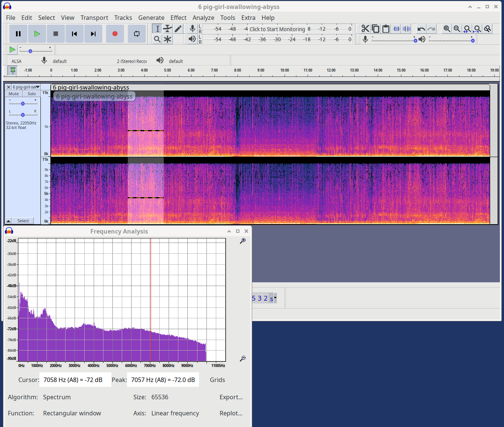Click the Export... button in Frequency Analysis
Image resolution: width=504 pixels, height=427 pixels.
(x=231, y=397)
